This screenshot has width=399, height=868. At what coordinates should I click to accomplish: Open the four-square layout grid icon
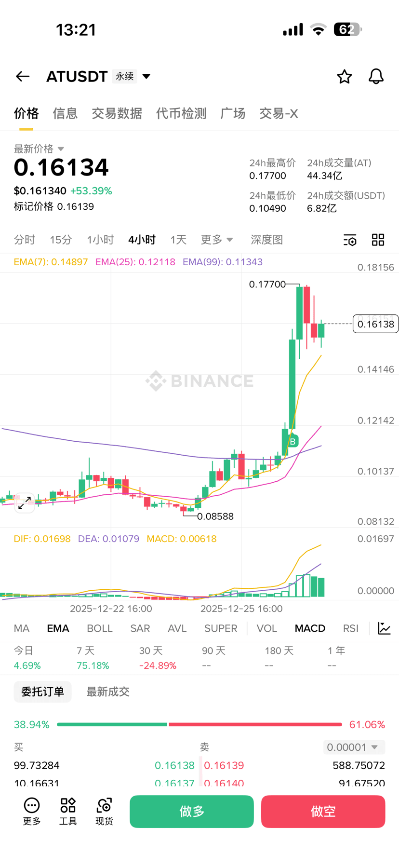pos(378,240)
